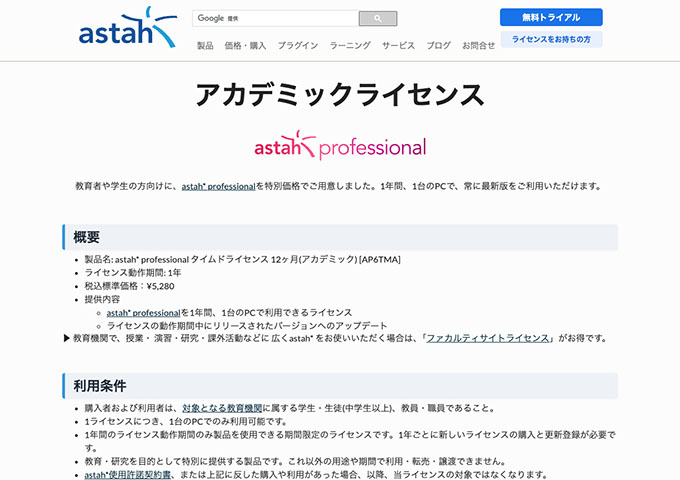Click the 利用条件 section heading
This screenshot has width=680, height=480.
tap(100, 385)
